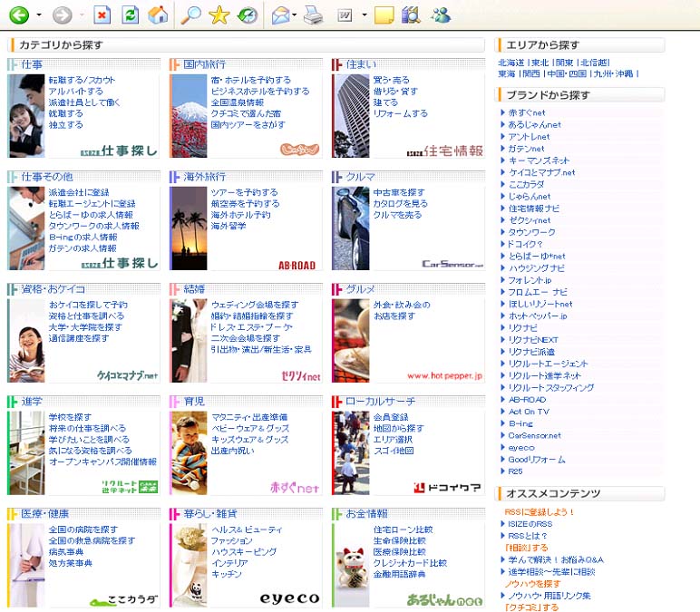Image resolution: width=700 pixels, height=612 pixels.
Task: Open ISIZEのRSS link
Action: [x=530, y=524]
